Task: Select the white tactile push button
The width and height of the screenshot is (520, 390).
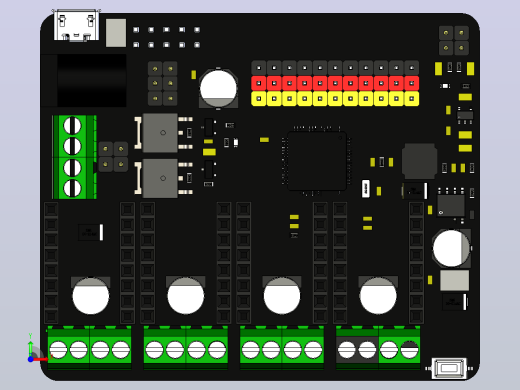Action: click(x=449, y=368)
